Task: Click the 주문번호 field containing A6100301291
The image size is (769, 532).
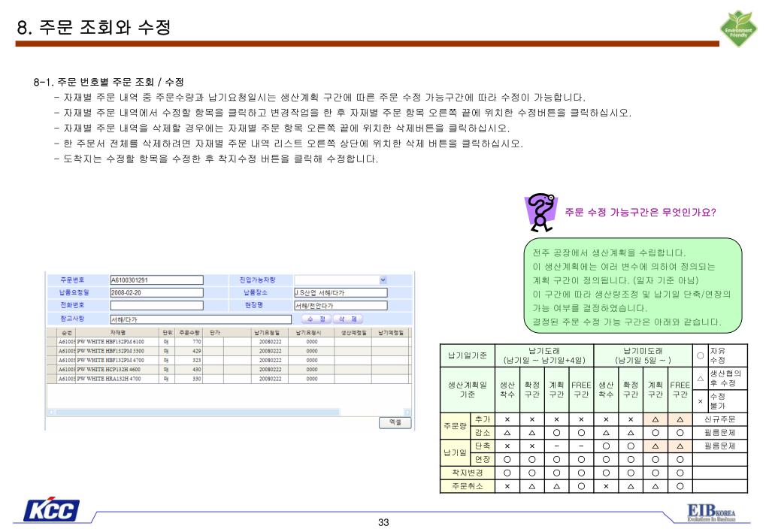Action: (156, 280)
